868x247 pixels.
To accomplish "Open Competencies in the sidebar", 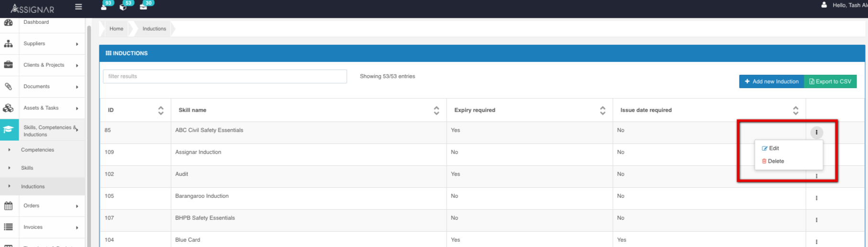I will (x=38, y=150).
